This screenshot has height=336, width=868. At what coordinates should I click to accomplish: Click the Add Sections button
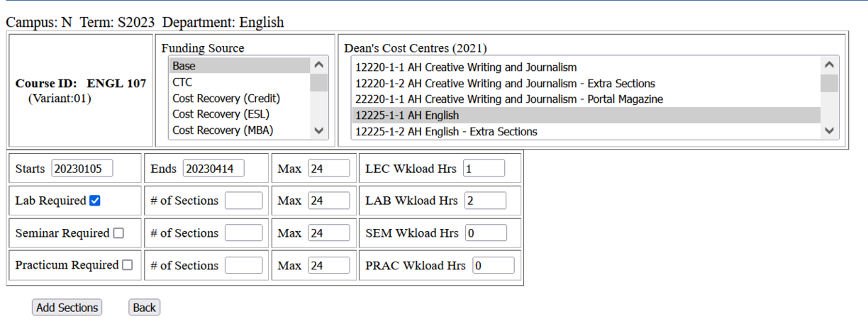(x=67, y=308)
